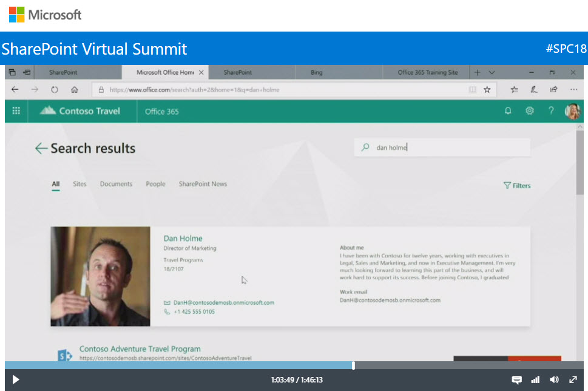The width and height of the screenshot is (588, 391).
Task: Open Dan Holme profile link
Action: pos(183,238)
